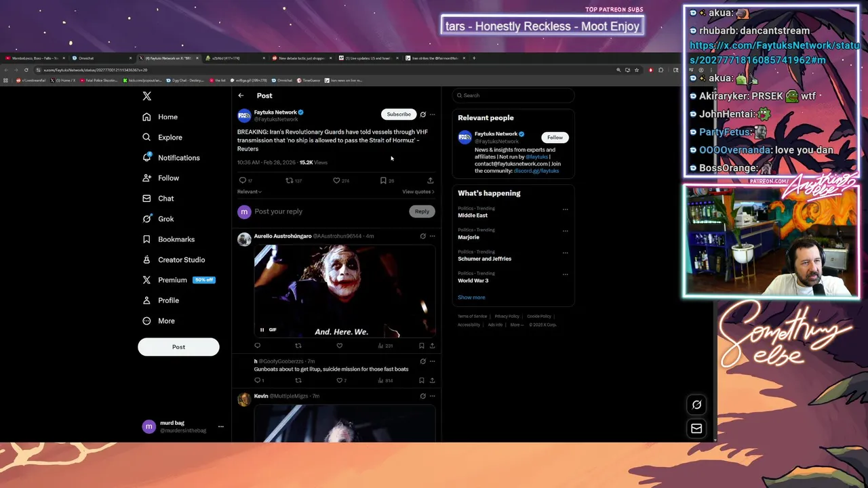The image size is (868, 488).
Task: Open the World War 3 trend
Action: click(x=473, y=281)
